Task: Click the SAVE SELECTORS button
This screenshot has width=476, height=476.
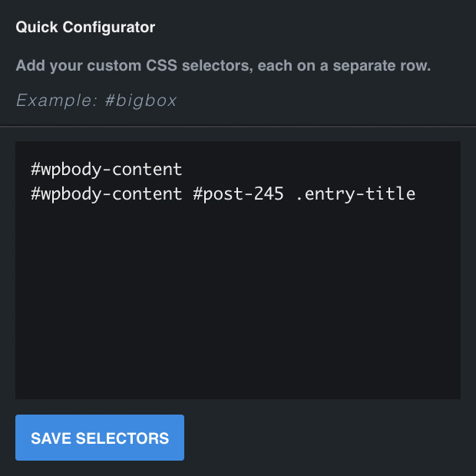Action: [x=100, y=438]
